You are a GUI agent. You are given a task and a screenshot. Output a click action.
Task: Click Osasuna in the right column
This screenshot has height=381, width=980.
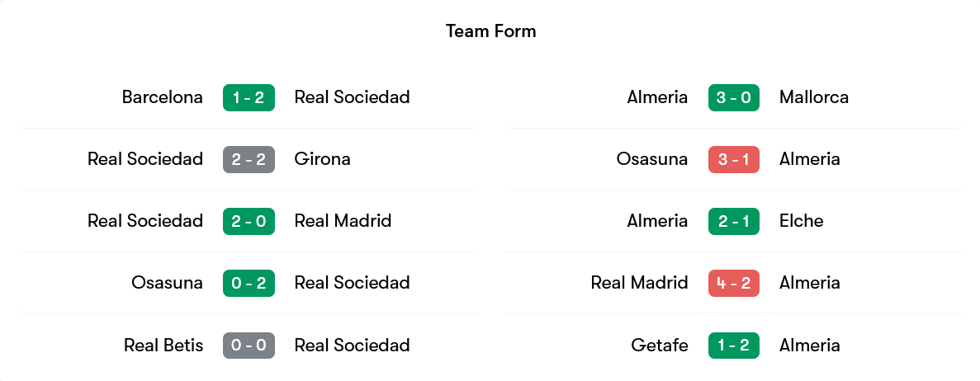pos(651,159)
